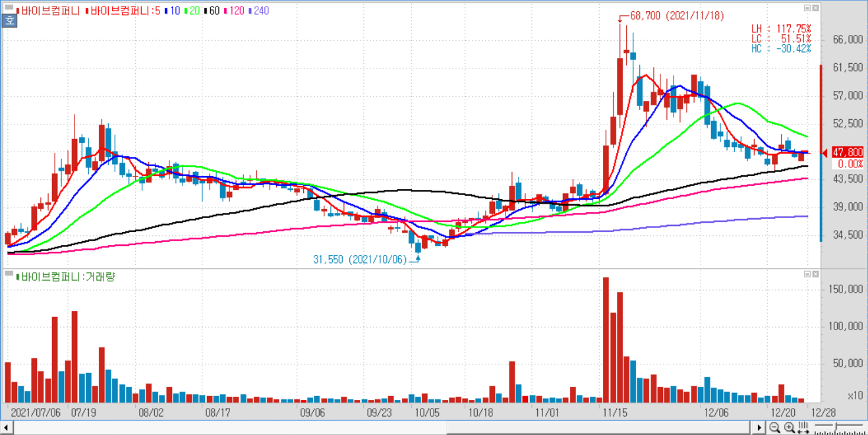Click the scroll right arrow on horizontal scrollbar
The width and height of the screenshot is (868, 435).
759,428
